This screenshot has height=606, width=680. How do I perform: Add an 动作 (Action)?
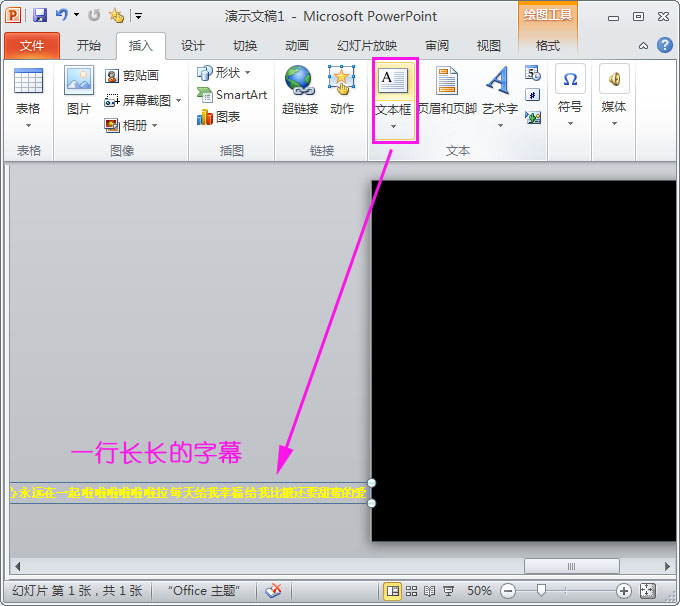tap(342, 91)
